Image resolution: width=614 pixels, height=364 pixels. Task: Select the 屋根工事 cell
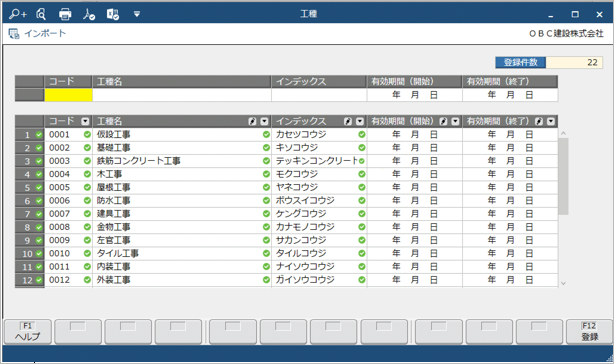click(182, 187)
